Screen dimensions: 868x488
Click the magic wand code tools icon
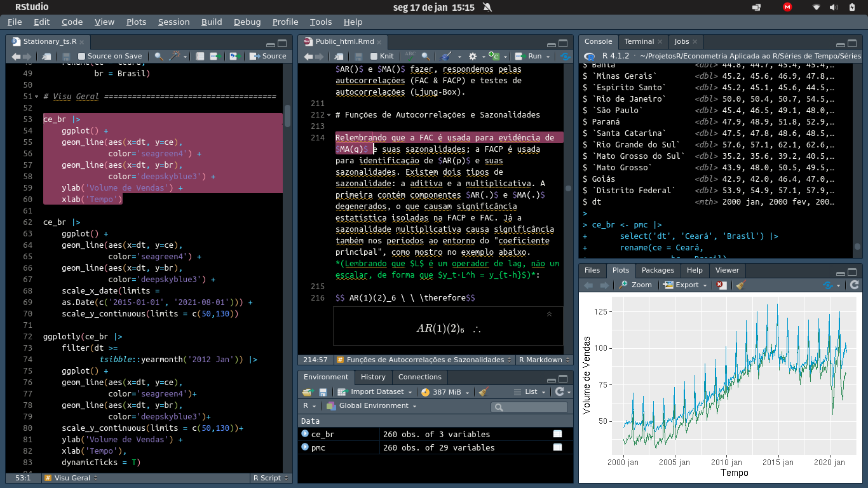(174, 56)
